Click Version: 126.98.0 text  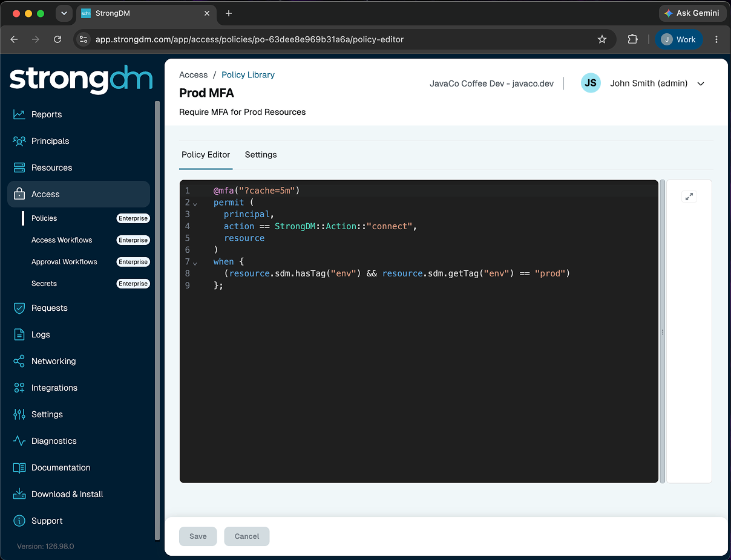[x=45, y=546]
